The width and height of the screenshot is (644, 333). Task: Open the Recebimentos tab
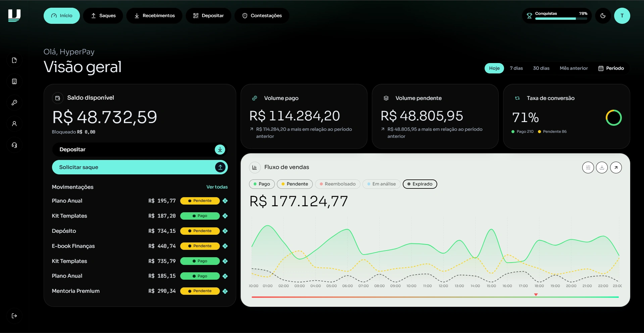pos(154,16)
